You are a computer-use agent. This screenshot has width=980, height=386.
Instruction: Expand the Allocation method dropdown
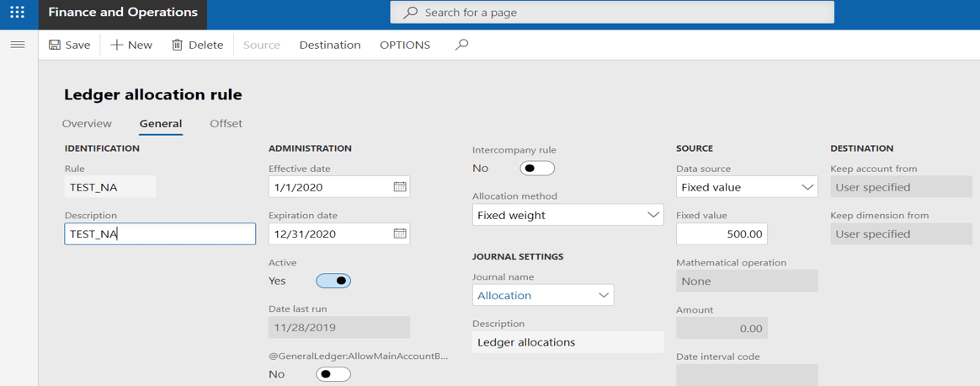pos(652,215)
